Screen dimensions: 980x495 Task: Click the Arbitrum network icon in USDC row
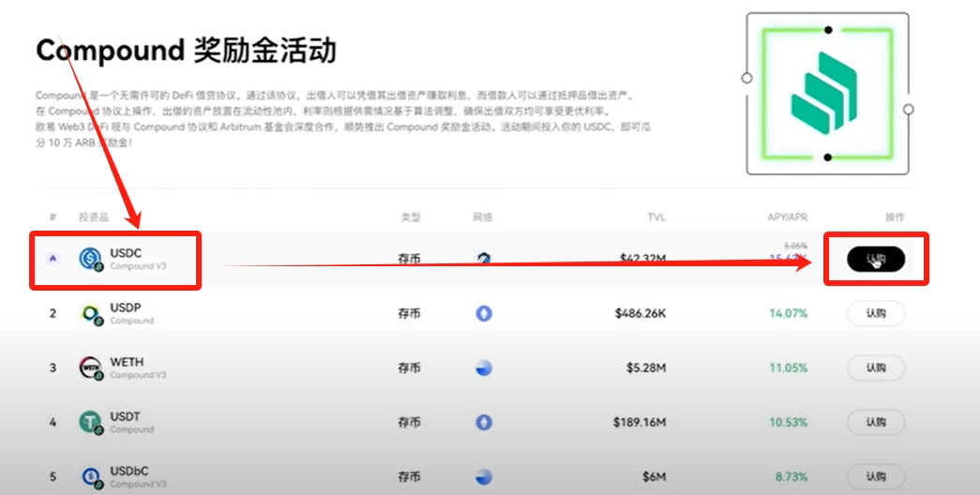(x=484, y=258)
